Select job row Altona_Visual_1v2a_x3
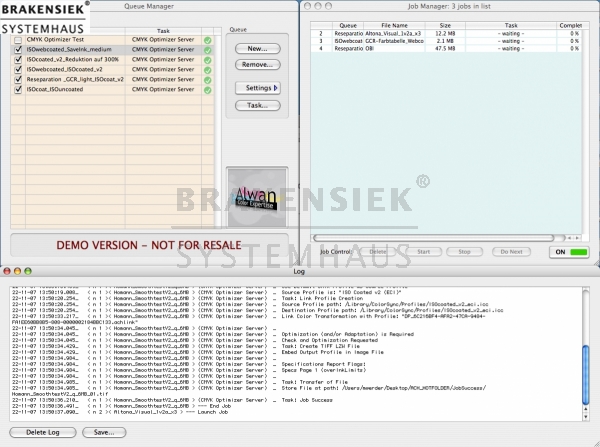This screenshot has width=600, height=447. (446, 34)
